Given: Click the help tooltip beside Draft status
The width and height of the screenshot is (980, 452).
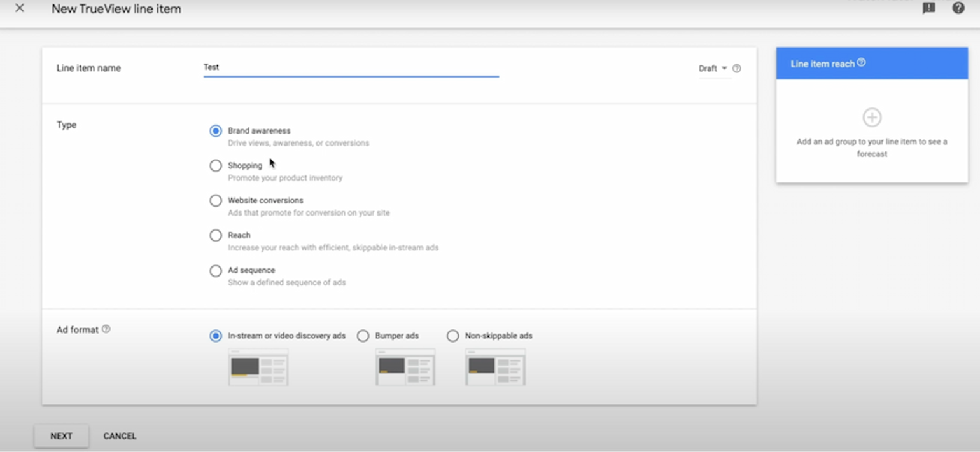Looking at the screenshot, I should coord(737,68).
